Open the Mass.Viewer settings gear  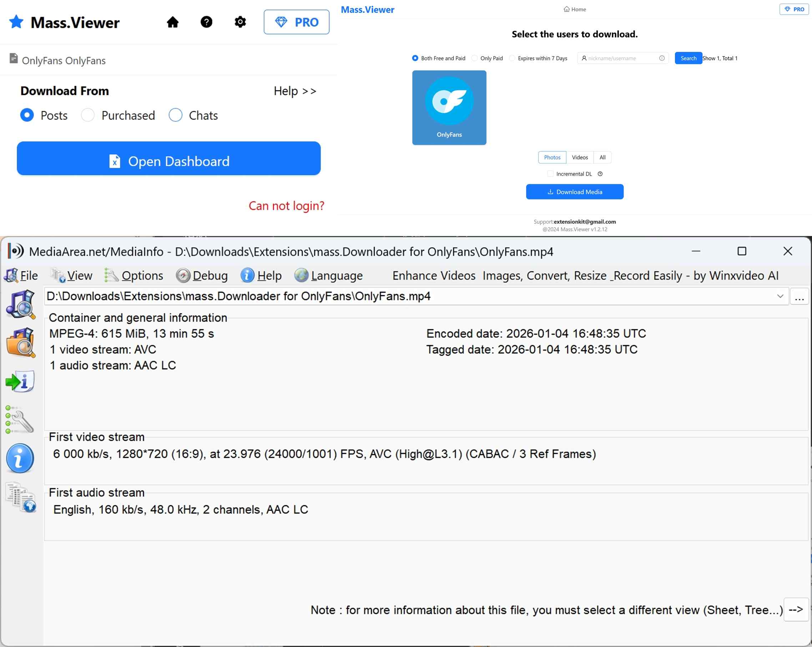coord(240,22)
